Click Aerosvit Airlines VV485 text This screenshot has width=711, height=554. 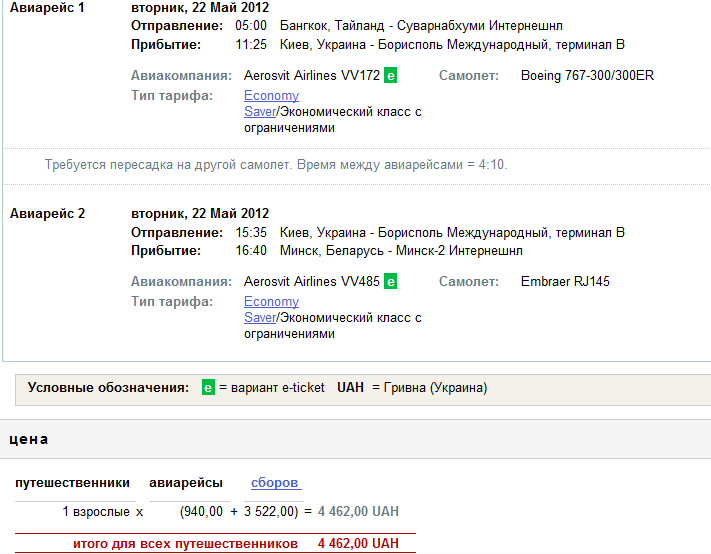click(312, 282)
